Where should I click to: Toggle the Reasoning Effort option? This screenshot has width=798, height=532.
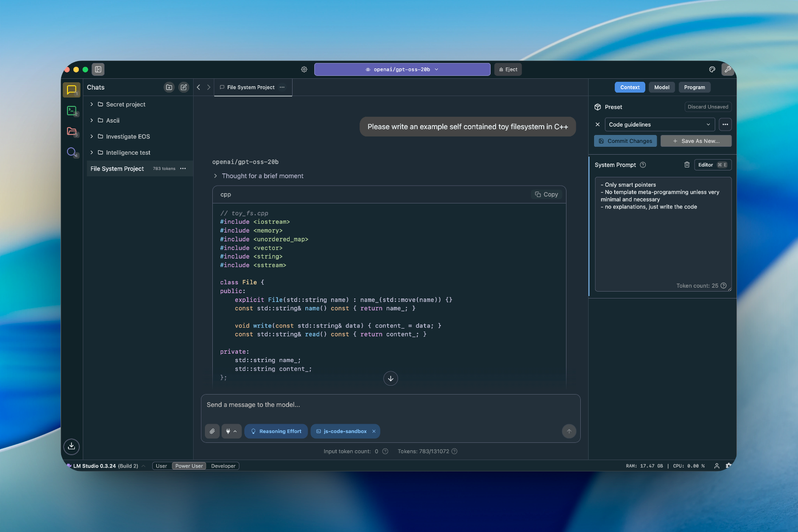pos(276,432)
